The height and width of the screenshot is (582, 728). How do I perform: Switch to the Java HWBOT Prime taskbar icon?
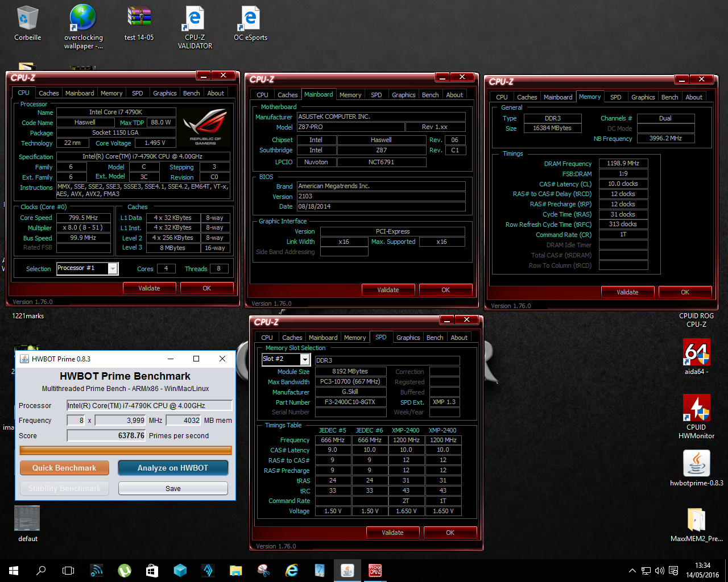347,570
